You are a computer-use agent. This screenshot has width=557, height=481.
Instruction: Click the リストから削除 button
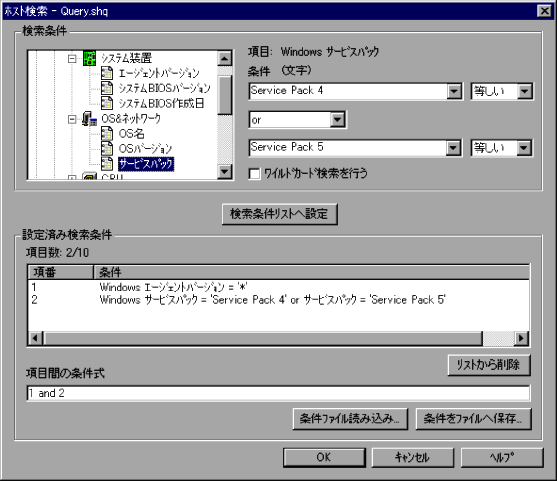489,365
